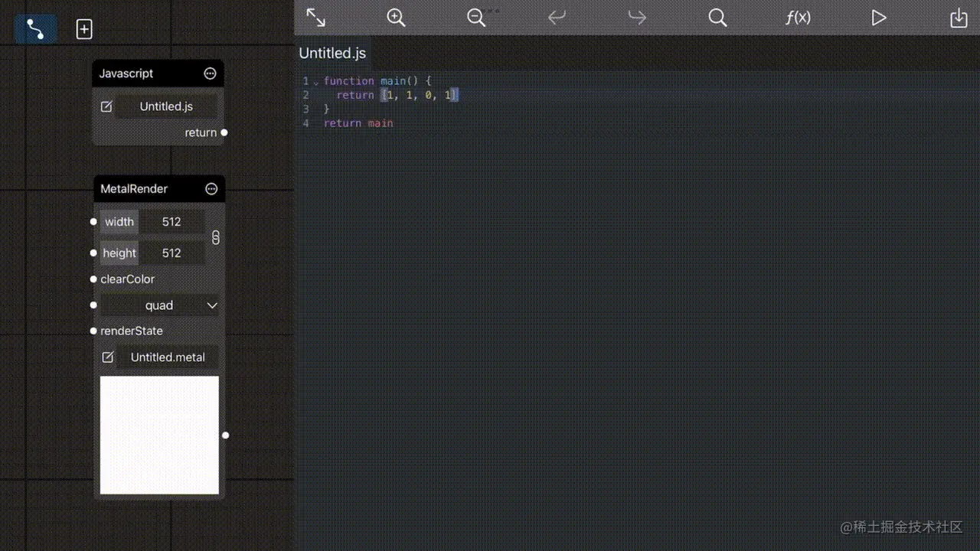The image size is (980, 551).
Task: Click the width value field showing 512
Action: (x=172, y=221)
